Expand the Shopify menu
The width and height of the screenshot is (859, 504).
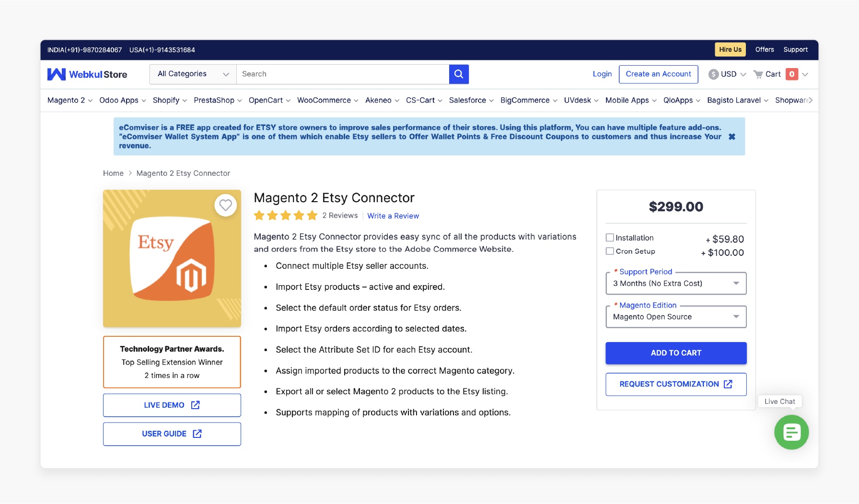pos(170,100)
